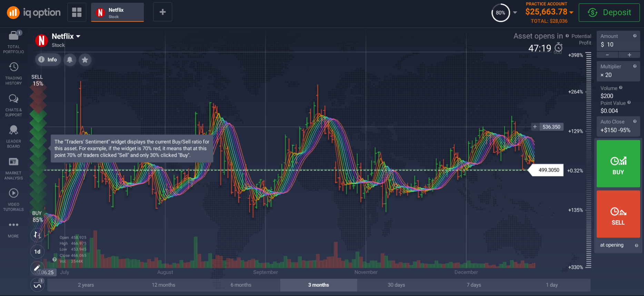Increase amount with plus button
Viewport: 644px width, 296px height.
coord(629,55)
